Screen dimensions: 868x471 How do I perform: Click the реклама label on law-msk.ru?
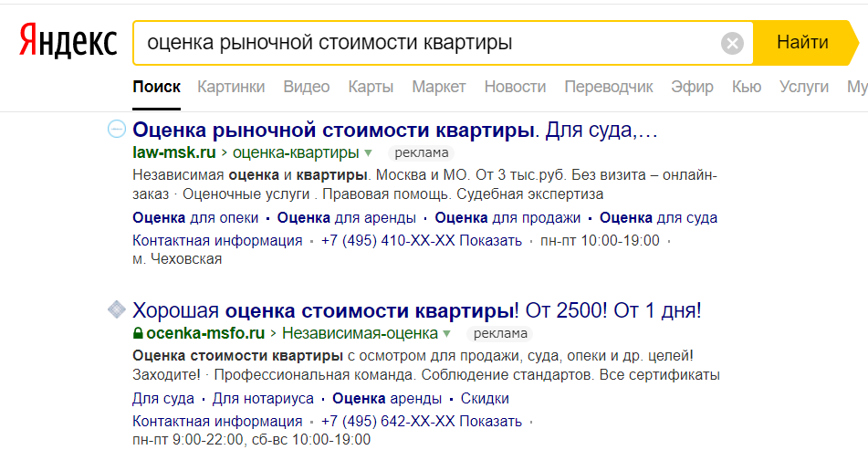422,152
